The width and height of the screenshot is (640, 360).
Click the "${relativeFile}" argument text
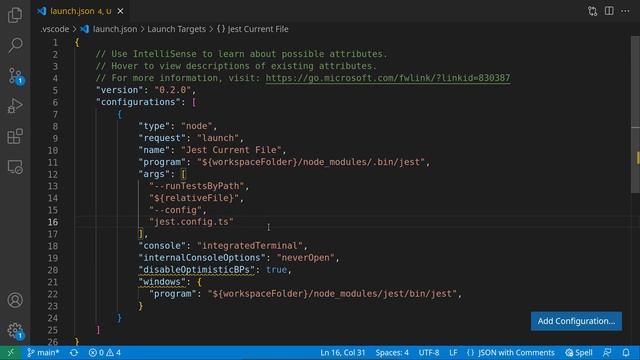click(x=194, y=198)
